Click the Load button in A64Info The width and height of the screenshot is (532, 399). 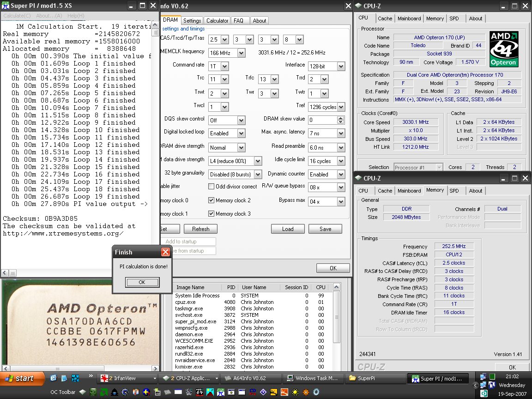click(288, 229)
